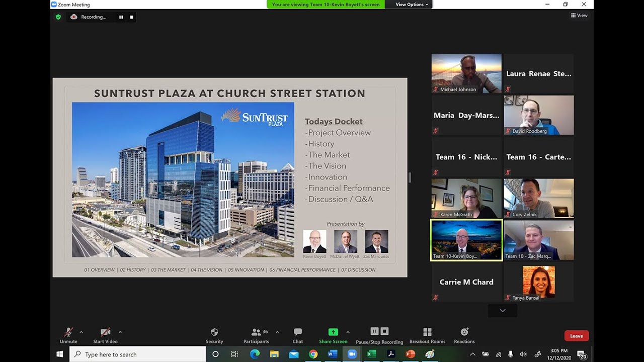Show more participants down arrow
Image resolution: width=644 pixels, height=362 pixels.
pos(502,311)
